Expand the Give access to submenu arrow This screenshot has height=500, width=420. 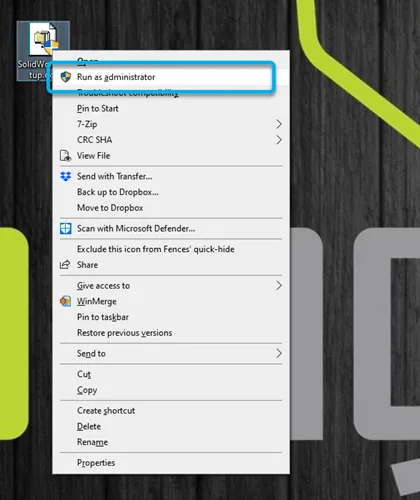click(279, 286)
